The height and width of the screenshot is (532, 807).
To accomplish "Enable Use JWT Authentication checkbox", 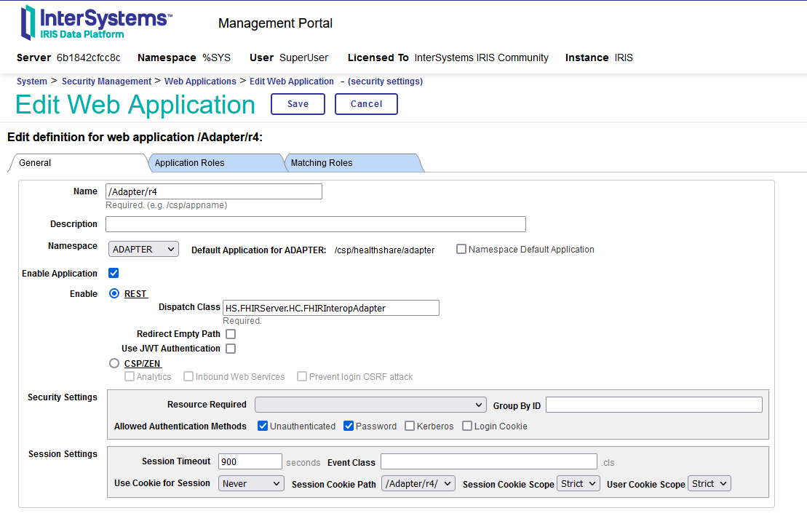I will click(x=231, y=349).
